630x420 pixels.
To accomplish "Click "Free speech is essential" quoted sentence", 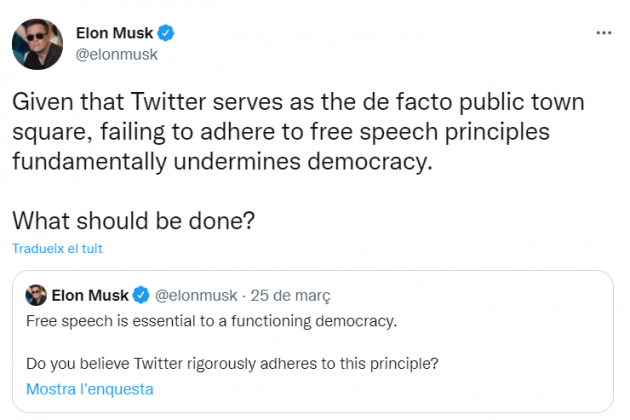I will (211, 321).
